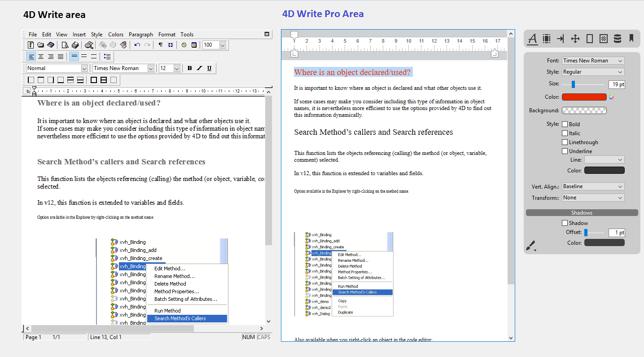Open the Normal style sheet dropdown

click(57, 68)
